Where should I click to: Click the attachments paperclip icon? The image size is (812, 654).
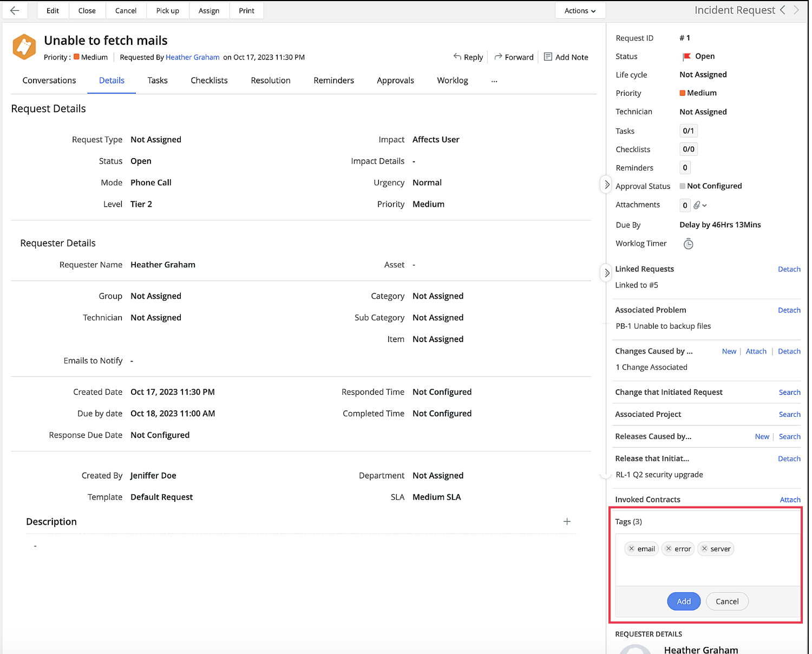pos(697,205)
